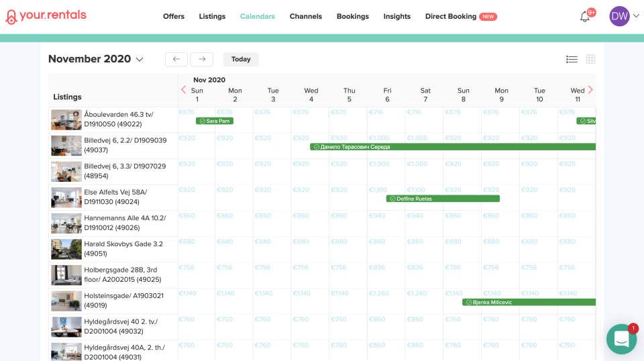Viewport: 644px width, 361px height.
Task: Open Sara Pam booking bar
Action: [x=215, y=121]
